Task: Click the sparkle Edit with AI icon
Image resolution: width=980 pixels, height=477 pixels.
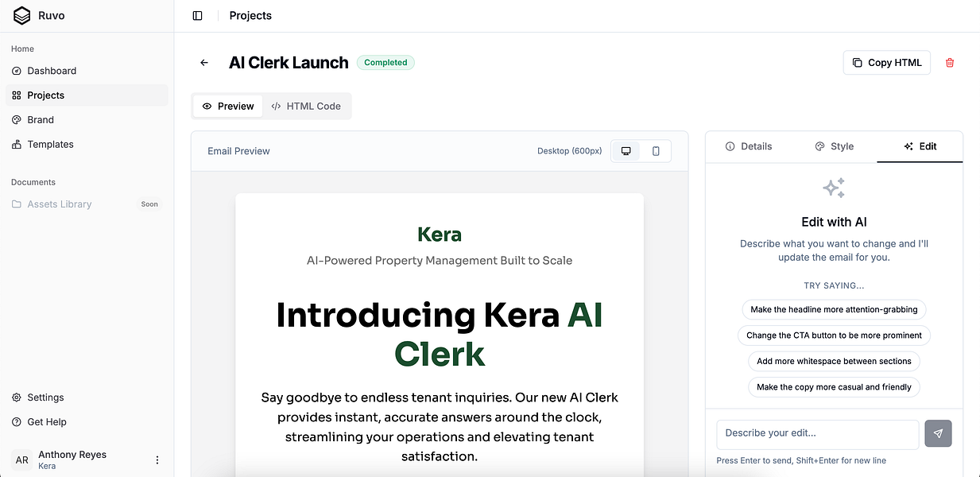Action: pos(834,188)
